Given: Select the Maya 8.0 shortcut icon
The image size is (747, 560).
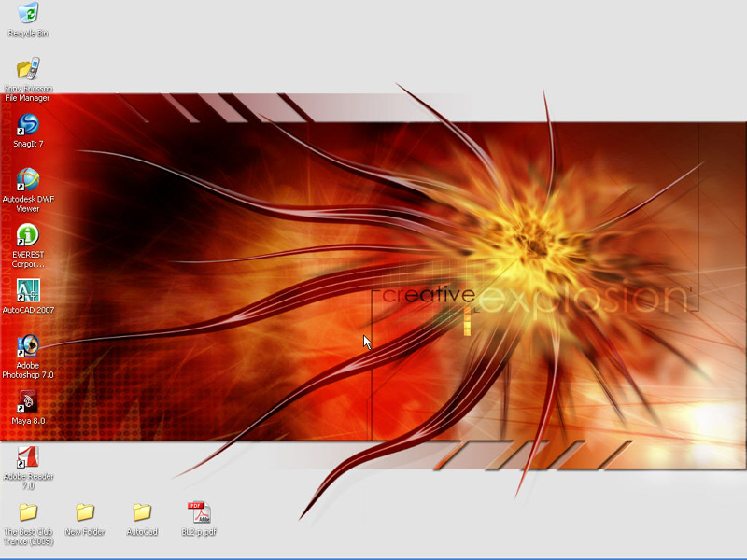Looking at the screenshot, I should [28, 401].
